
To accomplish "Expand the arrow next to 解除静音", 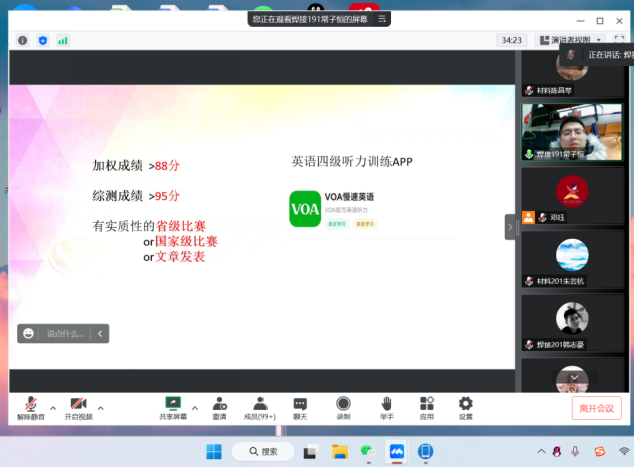I will 53,408.
